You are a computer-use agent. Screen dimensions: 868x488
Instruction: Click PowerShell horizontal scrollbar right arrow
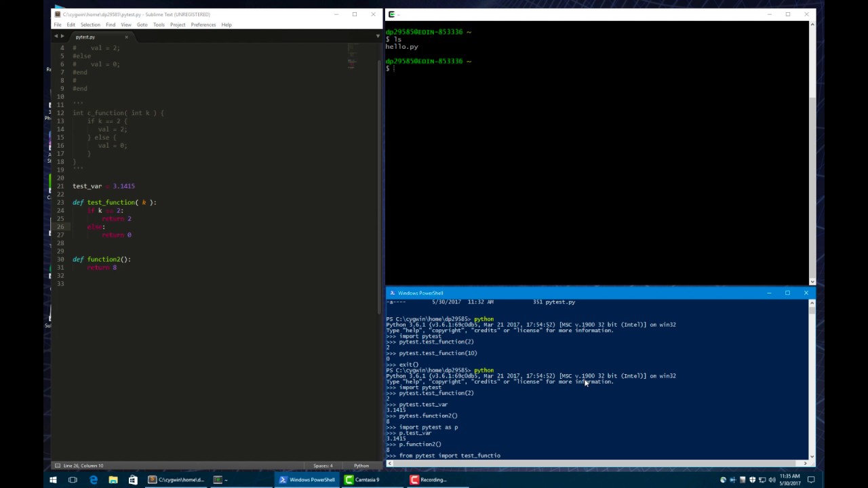point(805,464)
